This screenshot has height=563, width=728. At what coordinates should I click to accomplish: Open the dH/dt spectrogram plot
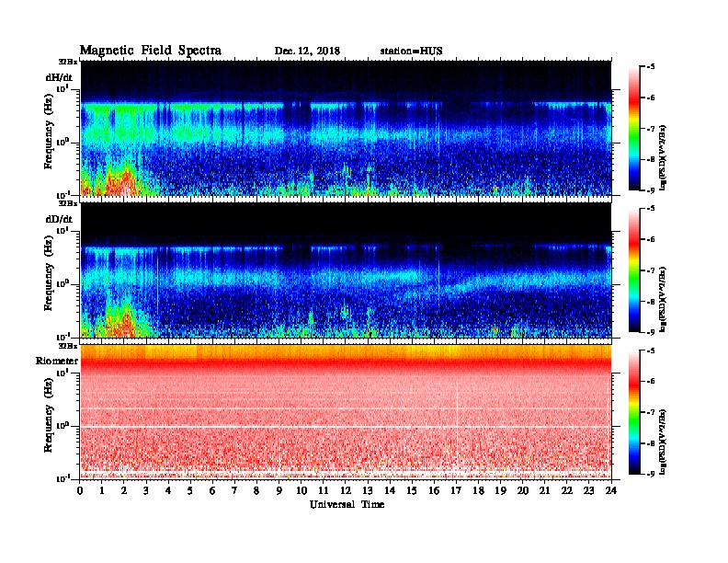point(346,128)
